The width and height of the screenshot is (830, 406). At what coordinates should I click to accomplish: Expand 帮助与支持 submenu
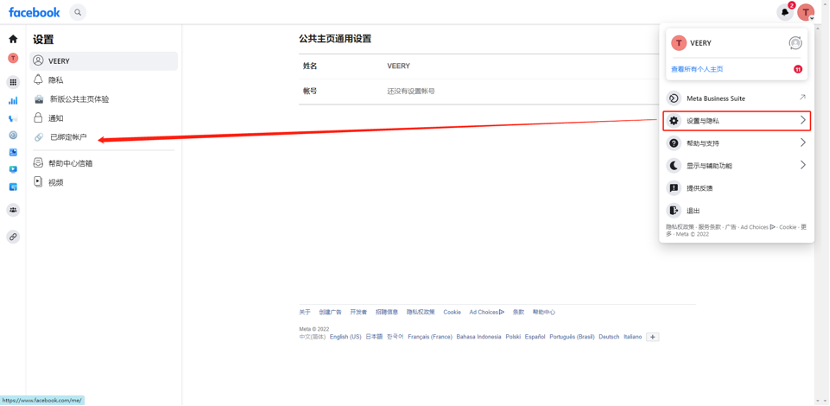click(736, 143)
